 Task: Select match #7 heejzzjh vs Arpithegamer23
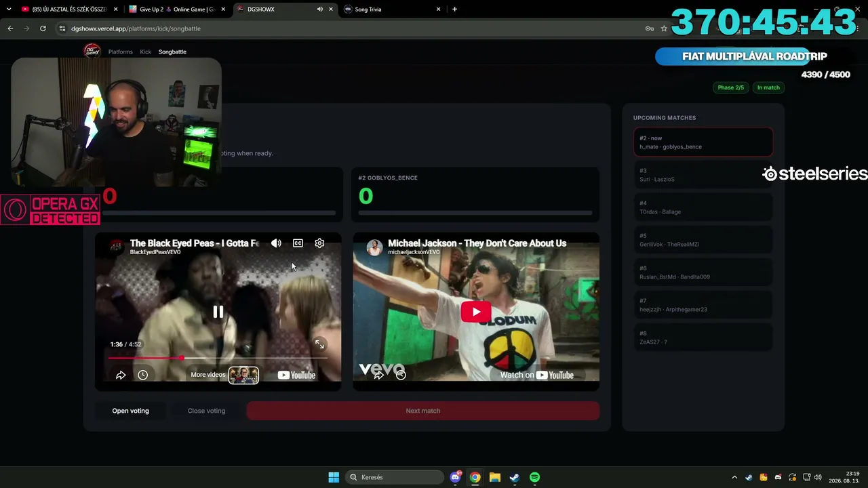[703, 305]
